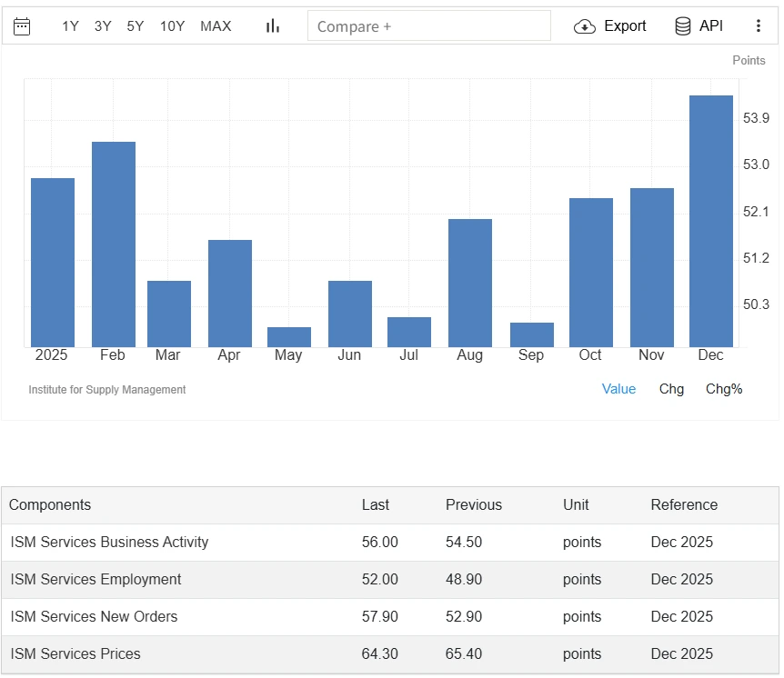
Task: Click the 50.3 y-axis label
Action: click(x=756, y=304)
